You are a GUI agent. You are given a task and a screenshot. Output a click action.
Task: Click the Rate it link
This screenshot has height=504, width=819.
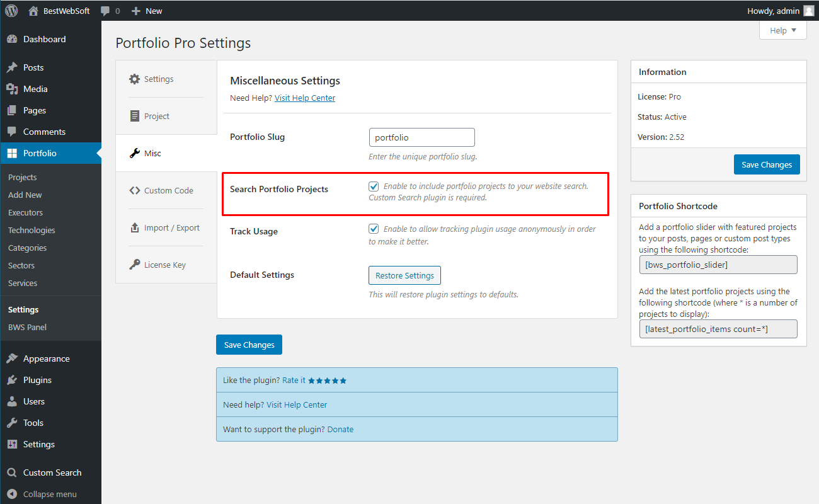(294, 380)
